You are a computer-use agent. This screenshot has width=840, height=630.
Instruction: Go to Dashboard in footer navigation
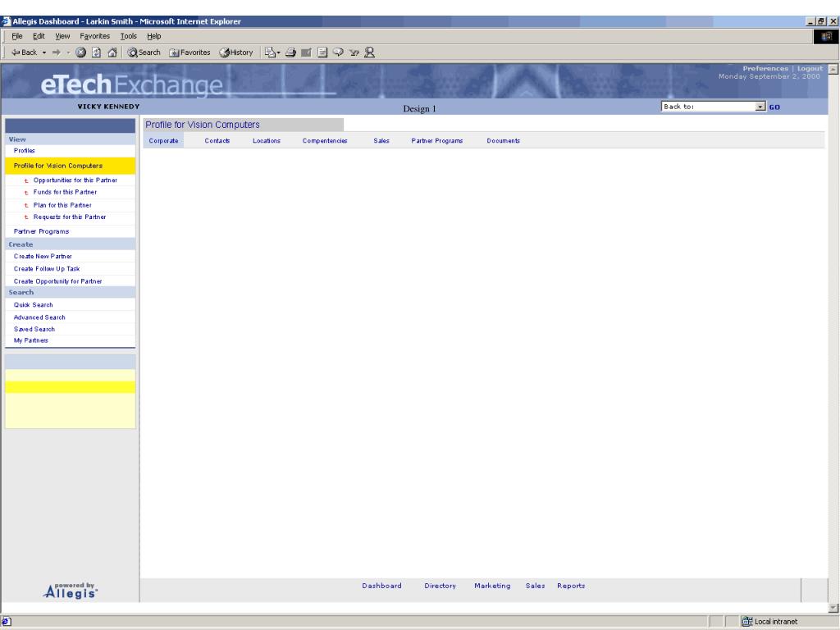click(381, 586)
